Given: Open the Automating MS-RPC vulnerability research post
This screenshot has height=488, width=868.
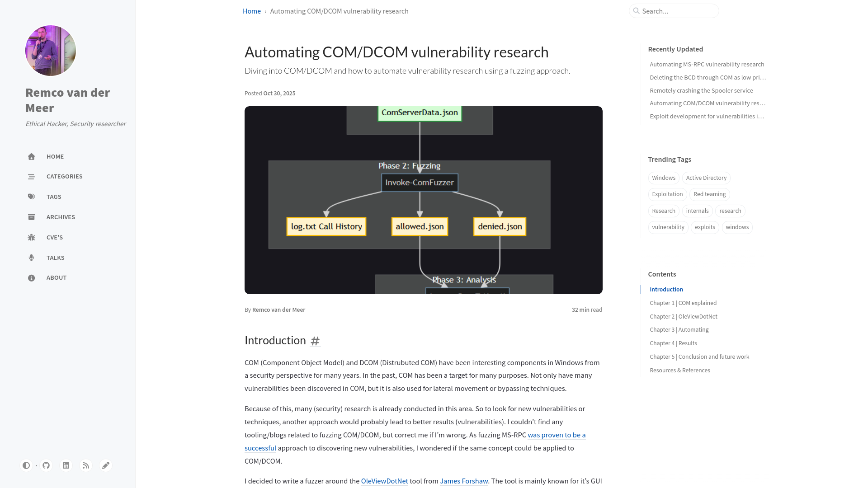Looking at the screenshot, I should pos(707,64).
